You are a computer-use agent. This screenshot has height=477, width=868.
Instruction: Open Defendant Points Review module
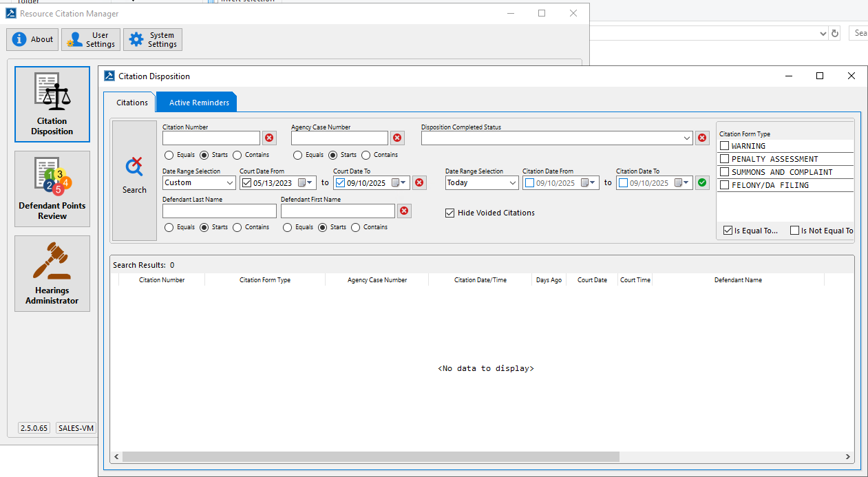(52, 189)
